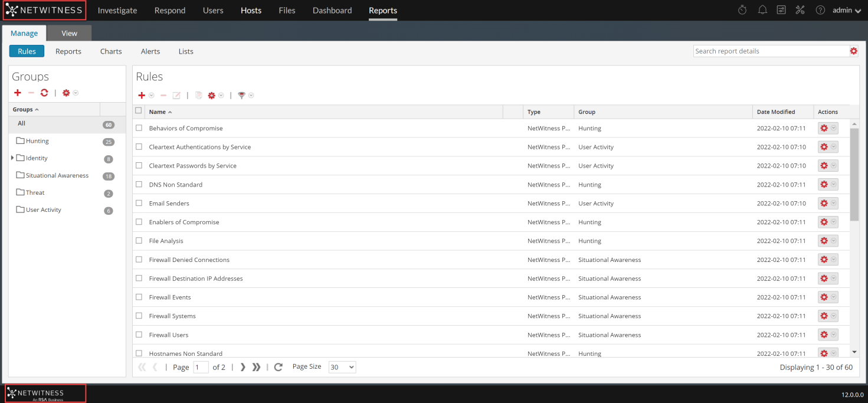
Task: Open the admin user menu
Action: [847, 11]
